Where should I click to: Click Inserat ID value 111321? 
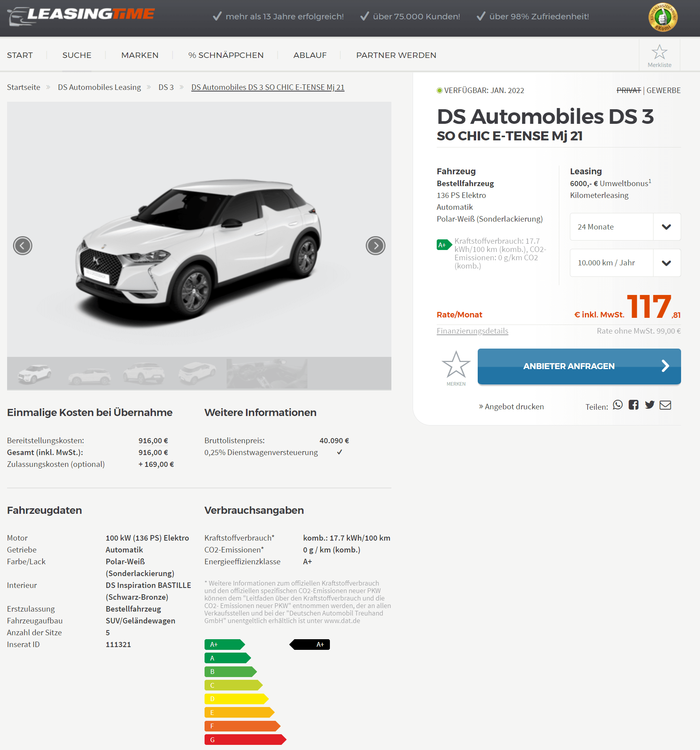[118, 644]
